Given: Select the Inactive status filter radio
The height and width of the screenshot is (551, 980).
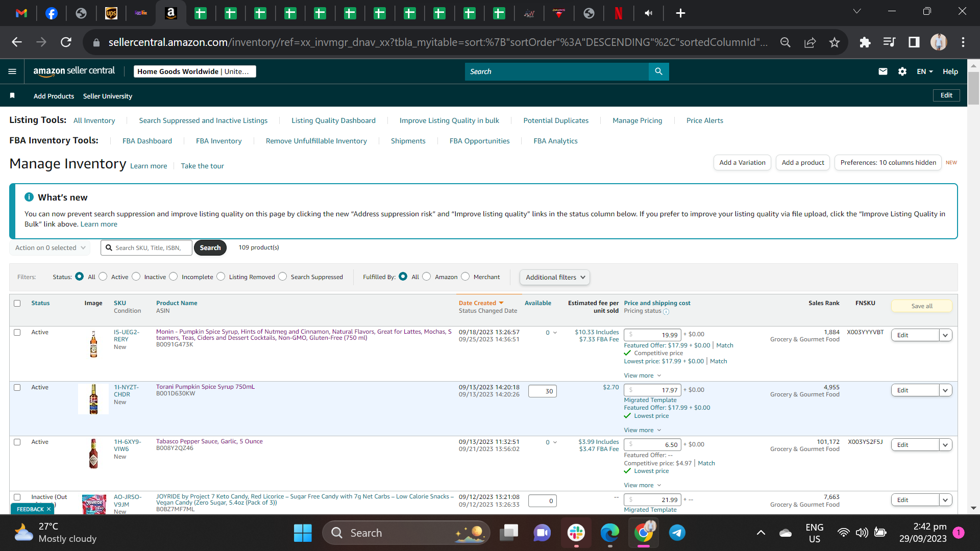Looking at the screenshot, I should click(x=136, y=277).
